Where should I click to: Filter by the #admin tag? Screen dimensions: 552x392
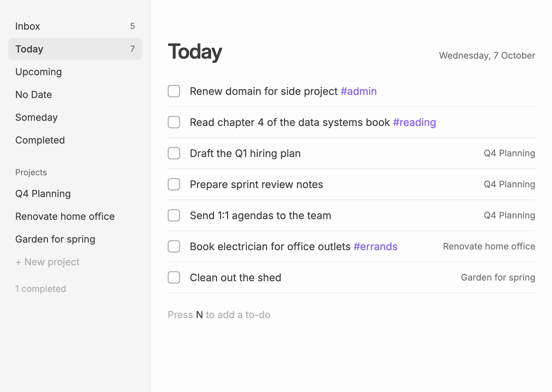point(358,91)
